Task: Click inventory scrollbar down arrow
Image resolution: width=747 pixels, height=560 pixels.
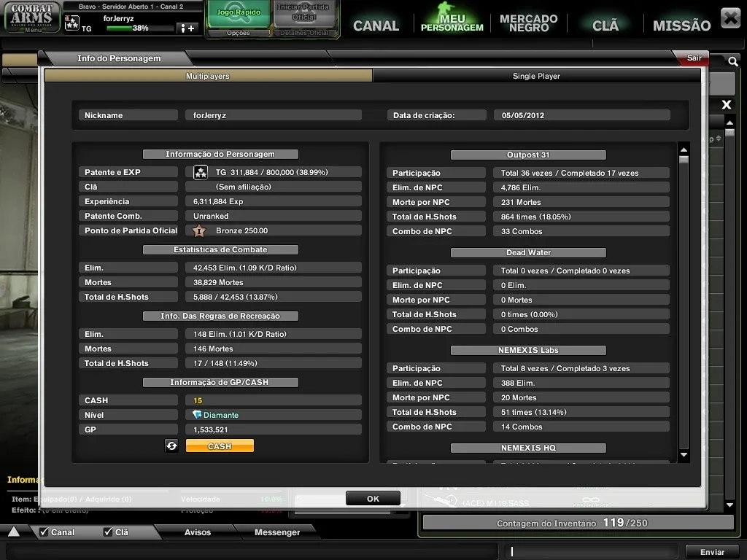Action: pos(729,505)
